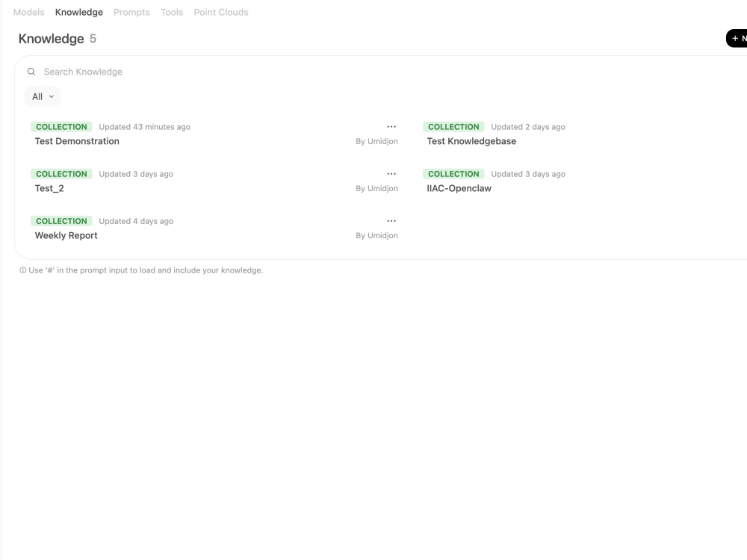Click the COLLECTION badge of IIAC-Openclaw

point(453,174)
